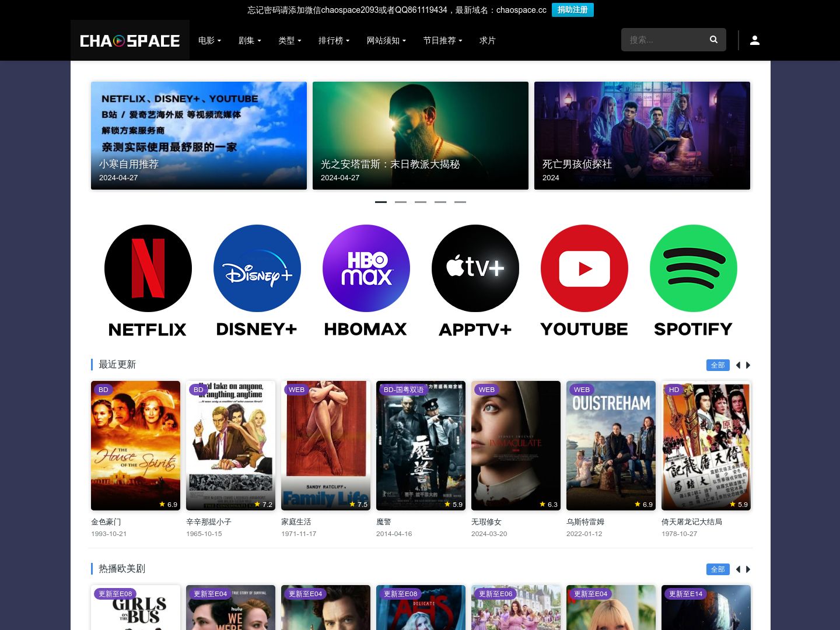Expand the 排行榜 menu

(334, 40)
